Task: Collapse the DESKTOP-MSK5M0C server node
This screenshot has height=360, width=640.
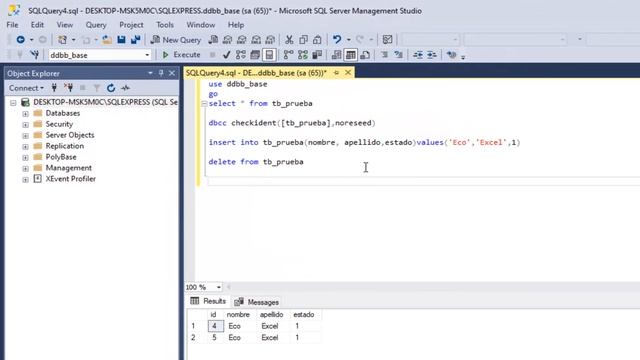Action: (x=13, y=102)
